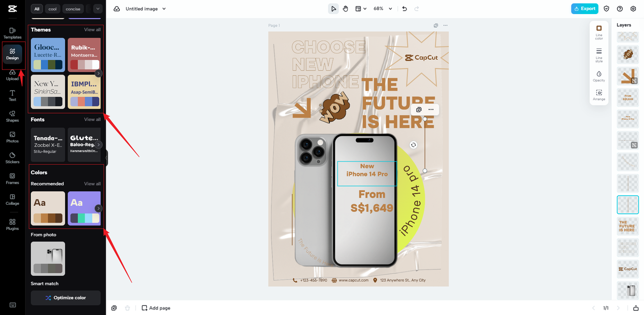Image resolution: width=644 pixels, height=315 pixels.
Task: Apply the brown beige color palette
Action: click(x=48, y=208)
